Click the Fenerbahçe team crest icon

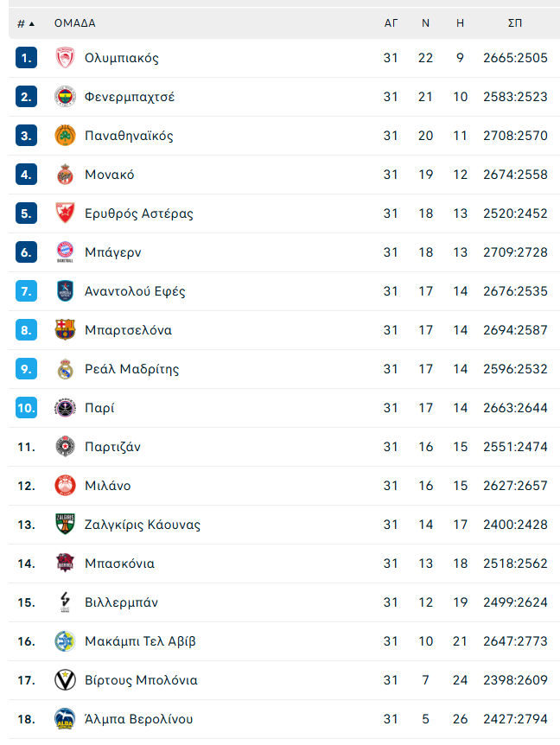click(65, 97)
